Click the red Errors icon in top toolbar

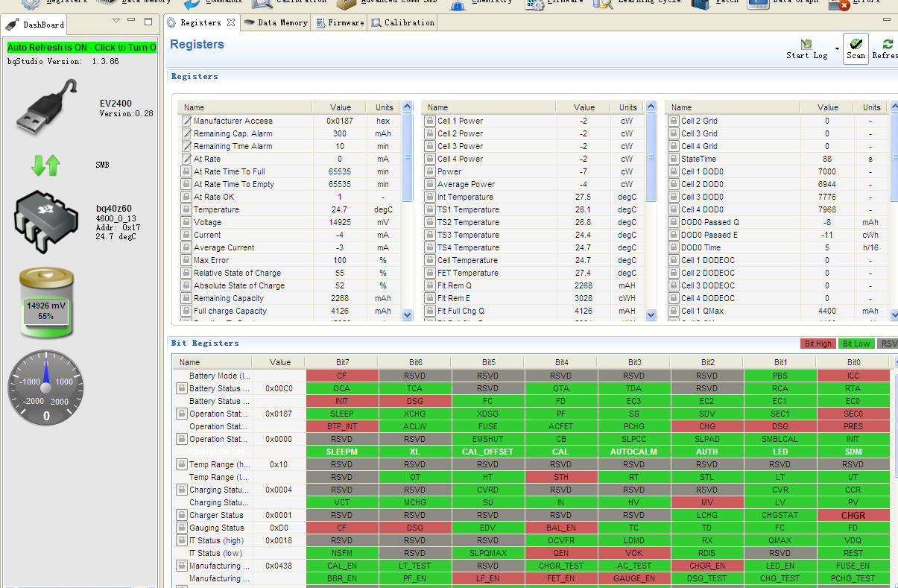[x=839, y=3]
